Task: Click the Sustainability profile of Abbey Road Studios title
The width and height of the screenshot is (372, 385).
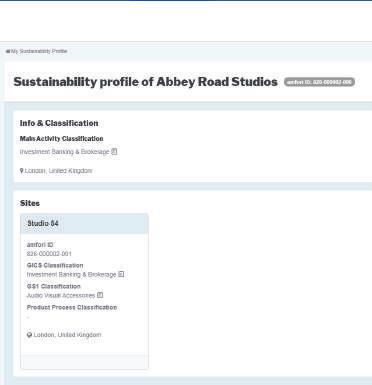Action: pos(146,82)
